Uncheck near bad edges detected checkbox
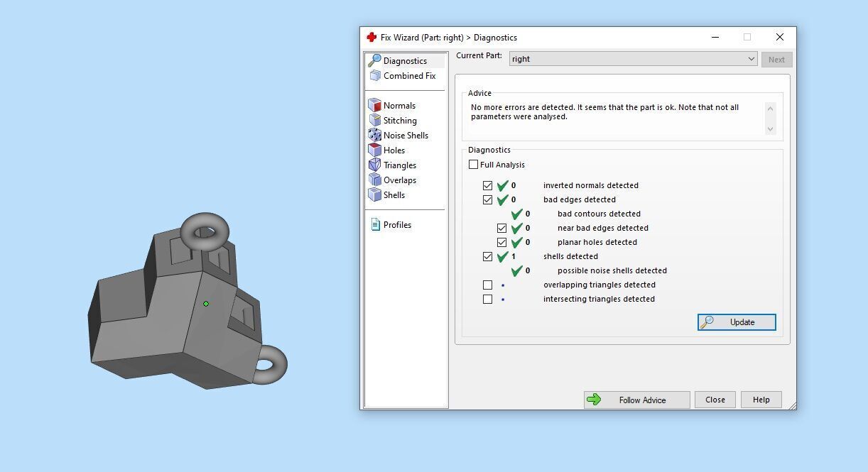This screenshot has width=868, height=472. pyautogui.click(x=501, y=229)
